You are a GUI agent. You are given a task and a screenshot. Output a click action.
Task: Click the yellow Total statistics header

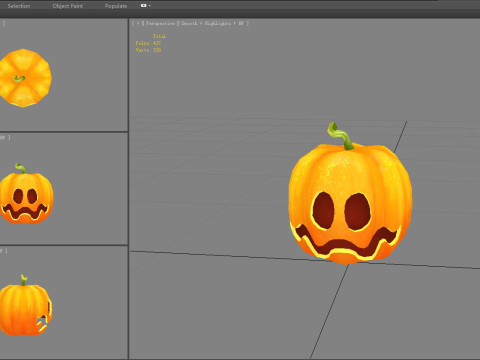pos(159,36)
